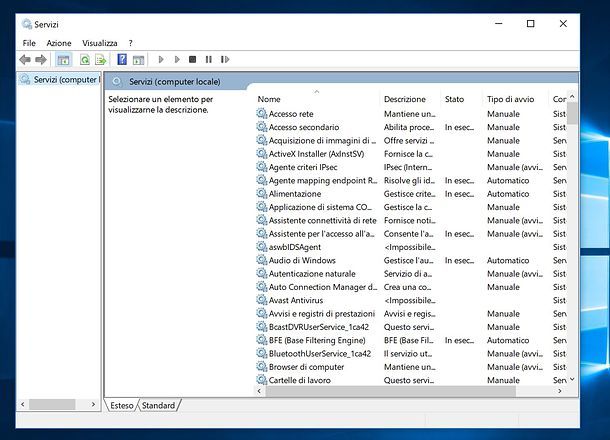Click the Stop service square icon
The height and width of the screenshot is (440, 610).
pos(193,60)
